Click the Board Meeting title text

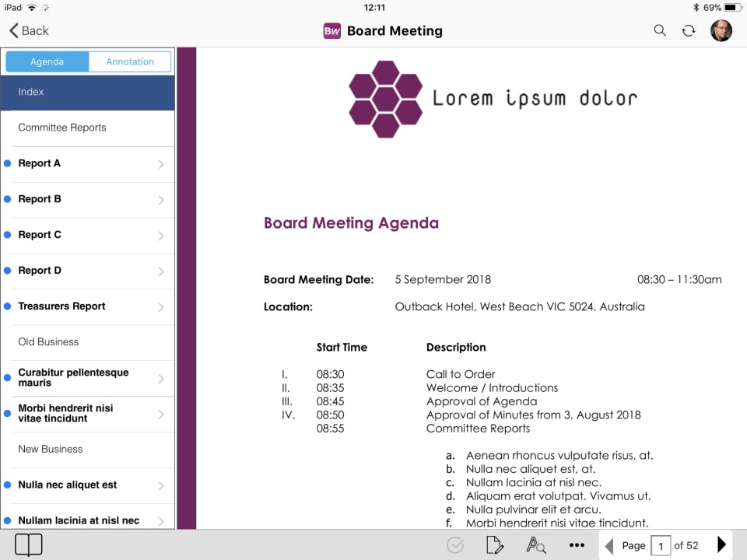395,31
